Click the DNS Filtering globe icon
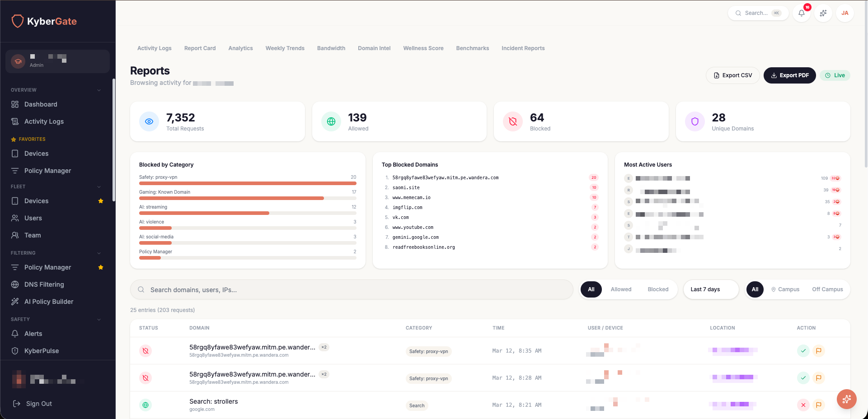868x419 pixels. 15,284
